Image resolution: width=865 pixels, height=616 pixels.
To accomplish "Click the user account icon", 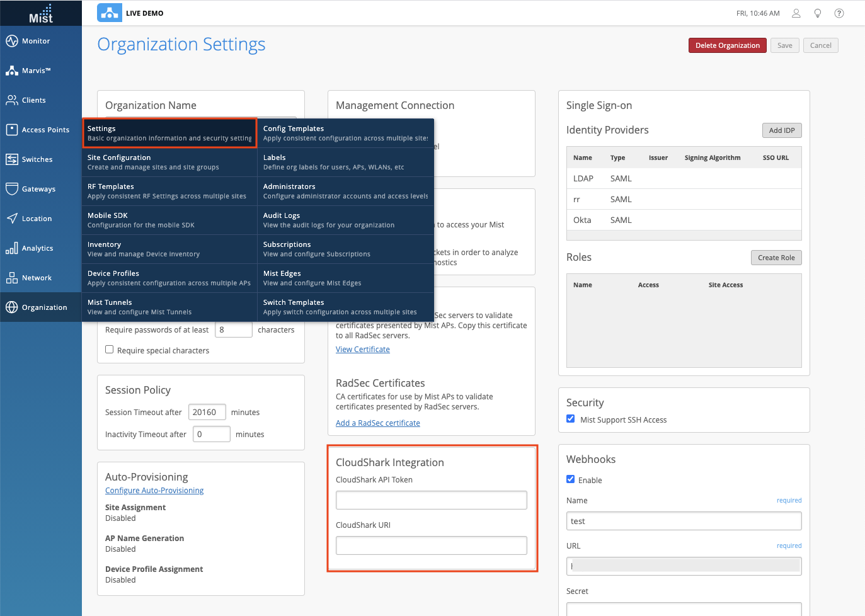I will pyautogui.click(x=796, y=13).
